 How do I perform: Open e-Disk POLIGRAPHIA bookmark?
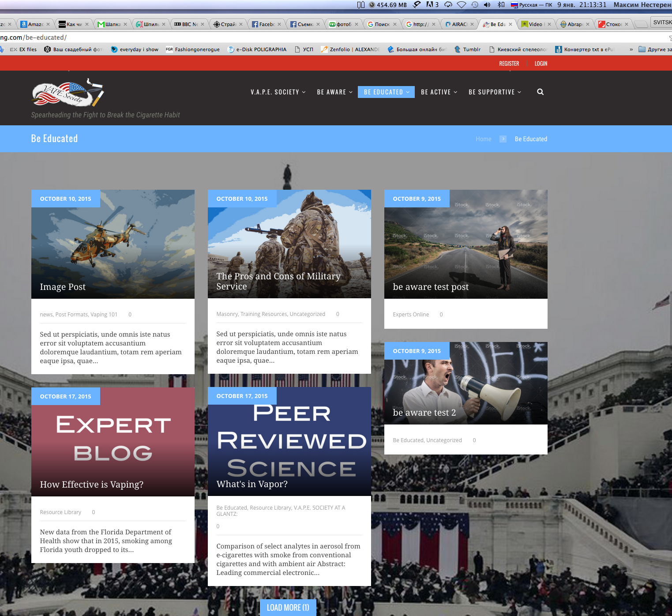click(257, 49)
